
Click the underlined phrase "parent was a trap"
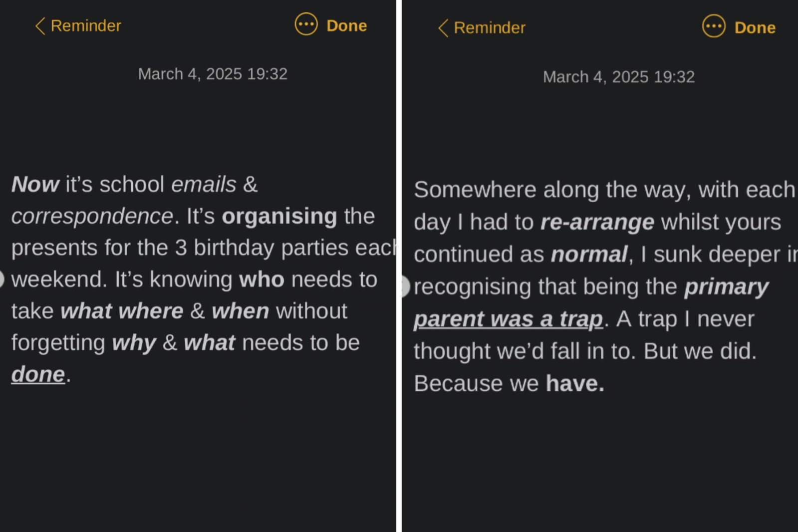(x=508, y=319)
